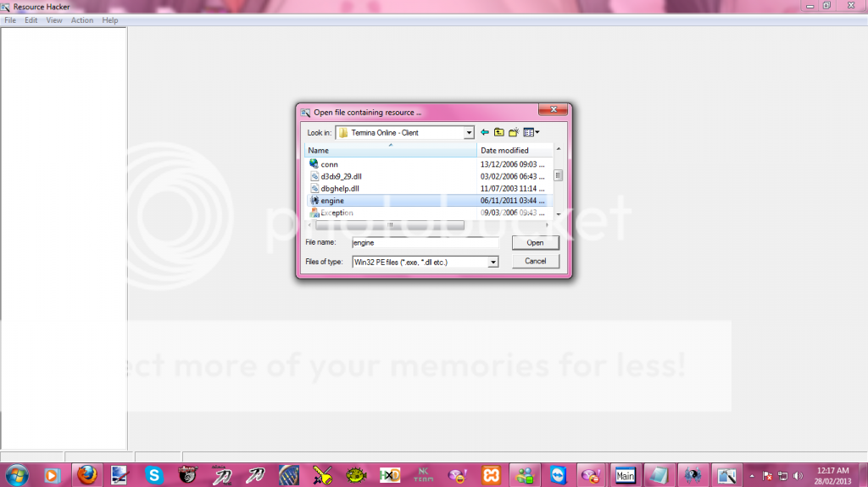Select the engine file in list
The height and width of the screenshot is (487, 868).
332,201
